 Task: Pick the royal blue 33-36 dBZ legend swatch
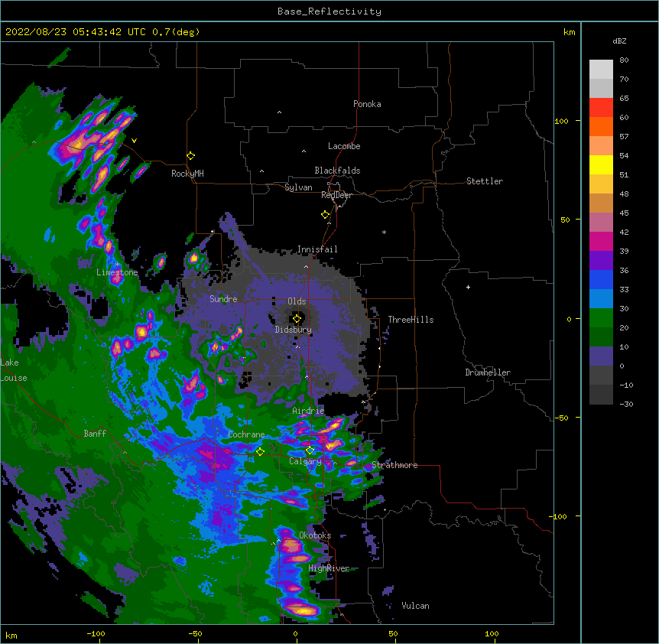click(601, 280)
